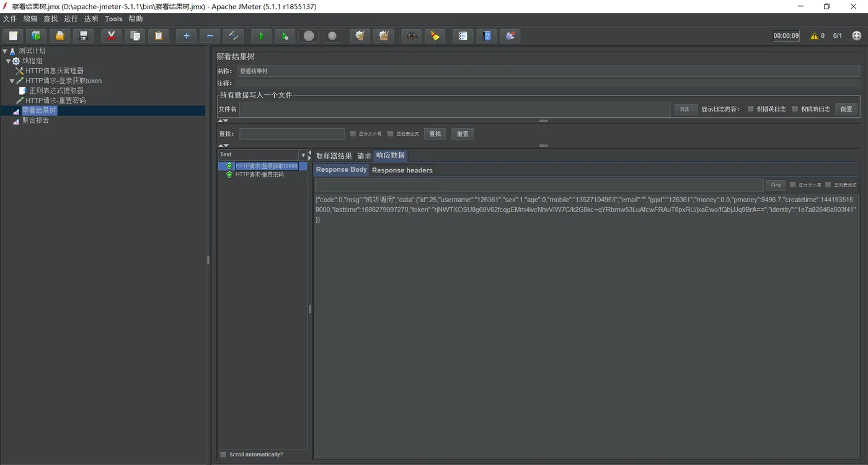Image resolution: width=868 pixels, height=465 pixels.
Task: Click the 查找 search button
Action: [x=435, y=134]
